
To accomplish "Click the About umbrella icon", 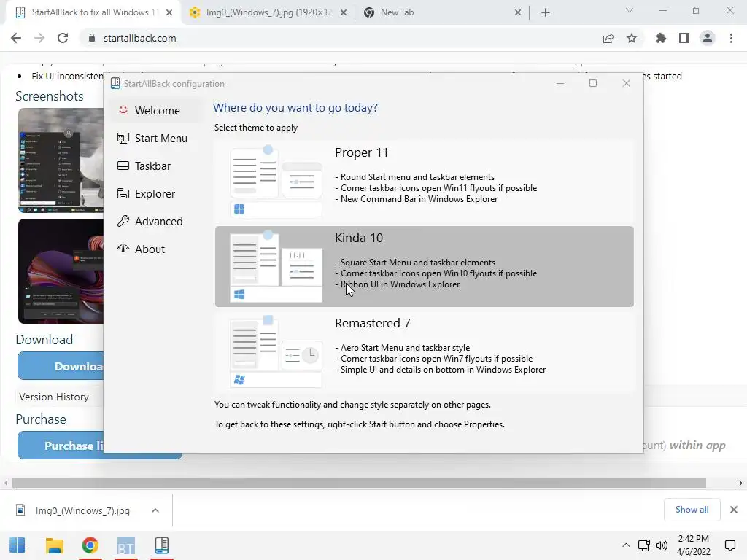I will 123,249.
